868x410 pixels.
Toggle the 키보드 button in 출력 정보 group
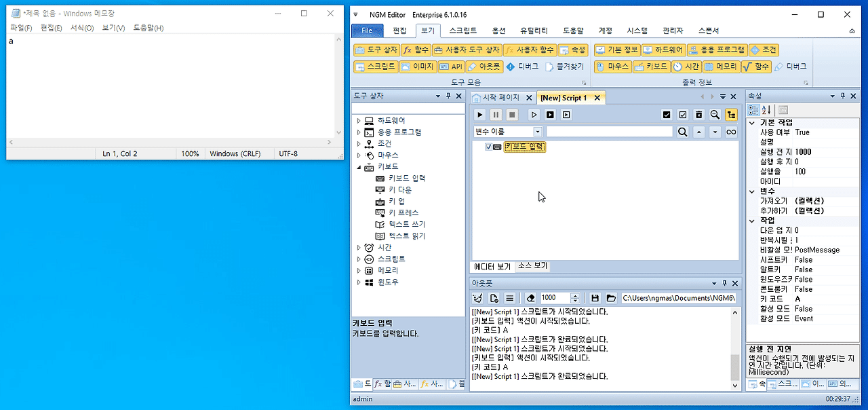[652, 67]
